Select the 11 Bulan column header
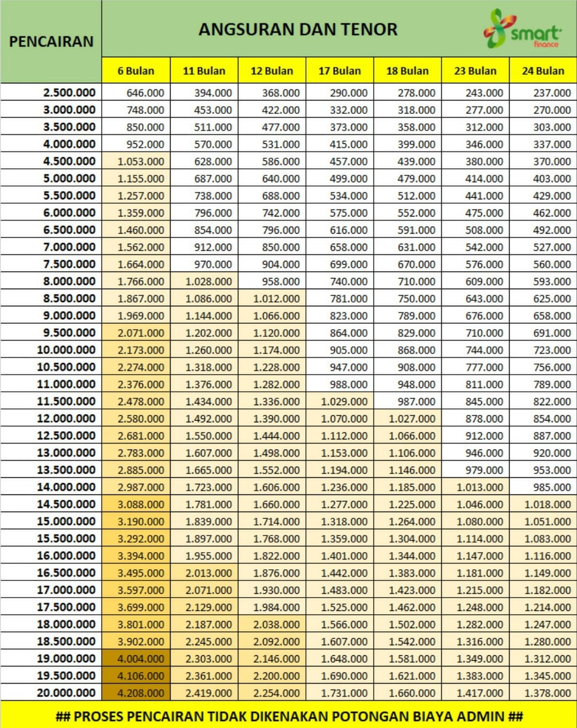 pyautogui.click(x=204, y=71)
